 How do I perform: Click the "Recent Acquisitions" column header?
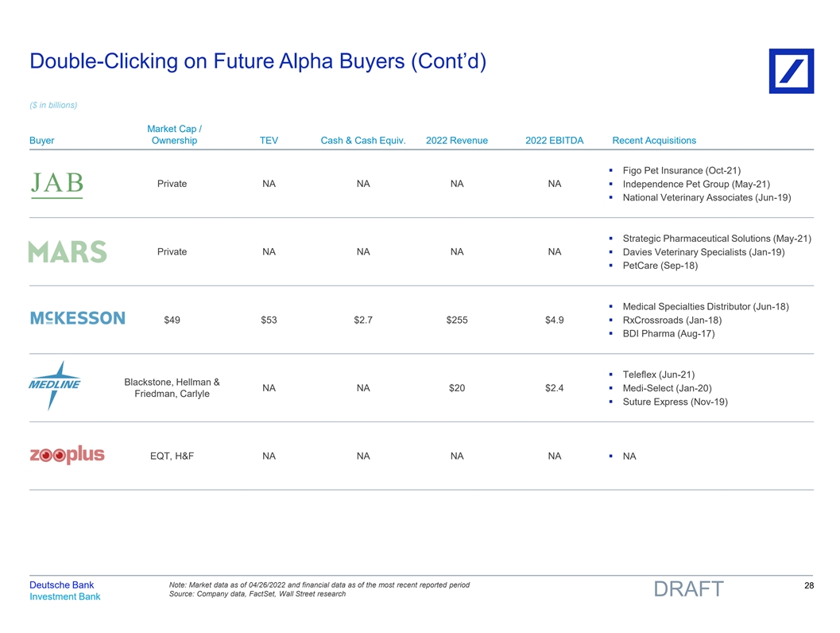654,141
